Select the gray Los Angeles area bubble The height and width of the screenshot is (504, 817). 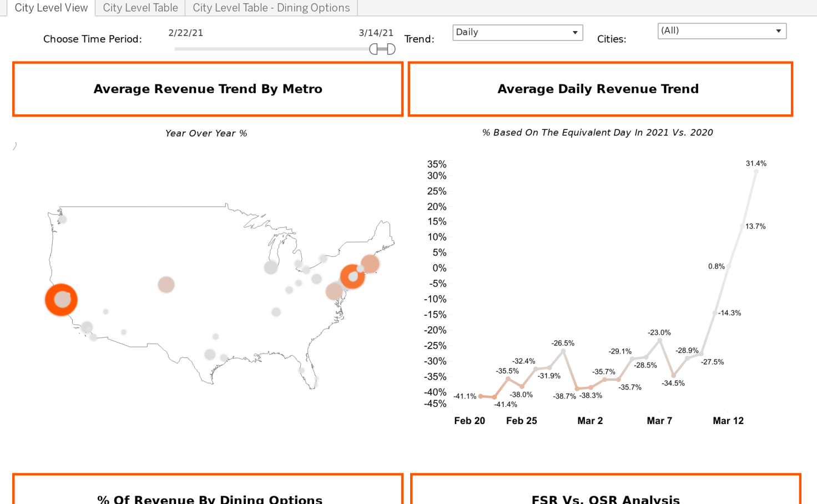tap(87, 327)
